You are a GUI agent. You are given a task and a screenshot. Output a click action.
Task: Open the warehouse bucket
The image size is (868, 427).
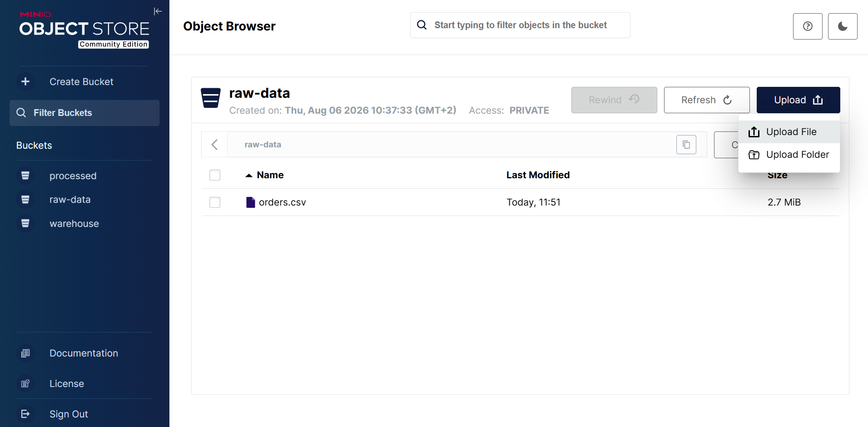74,224
